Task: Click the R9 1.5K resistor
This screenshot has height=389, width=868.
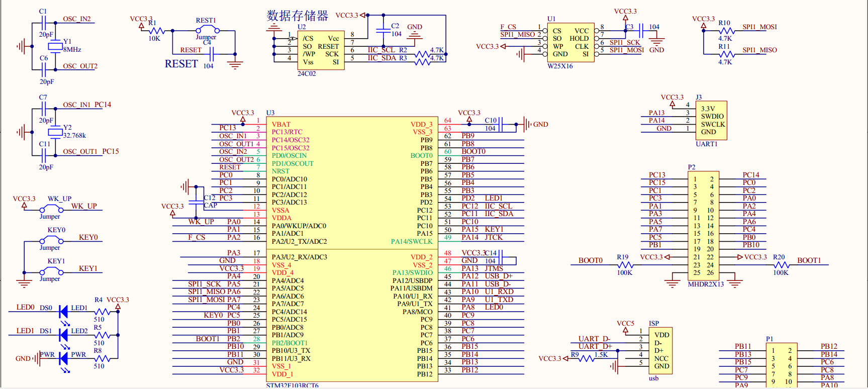Action: tap(586, 358)
